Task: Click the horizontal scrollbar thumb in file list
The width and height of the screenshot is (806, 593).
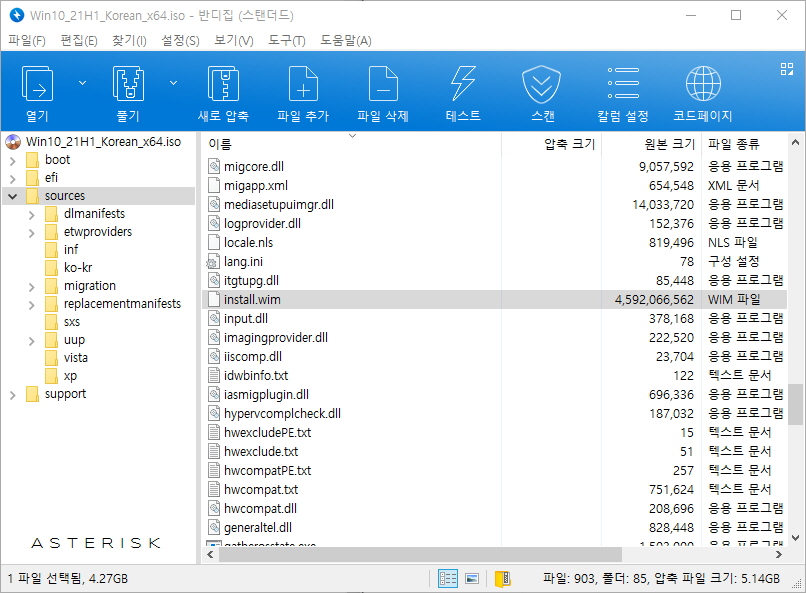Action: pyautogui.click(x=420, y=554)
